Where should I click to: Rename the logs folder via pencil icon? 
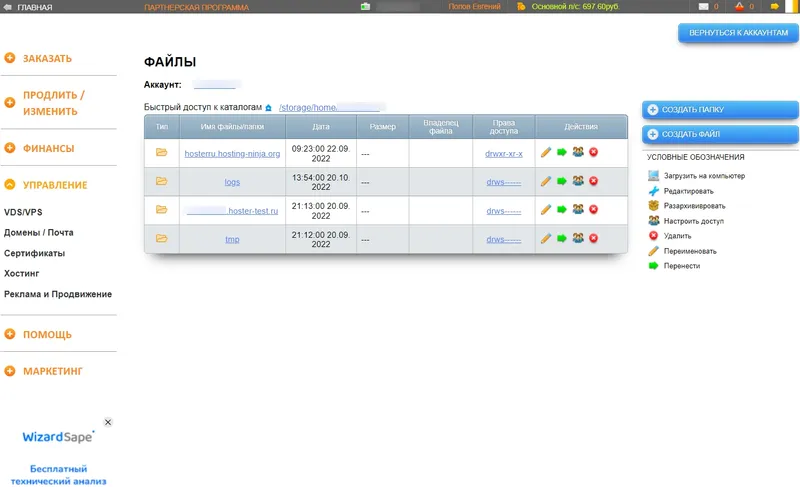[546, 181]
